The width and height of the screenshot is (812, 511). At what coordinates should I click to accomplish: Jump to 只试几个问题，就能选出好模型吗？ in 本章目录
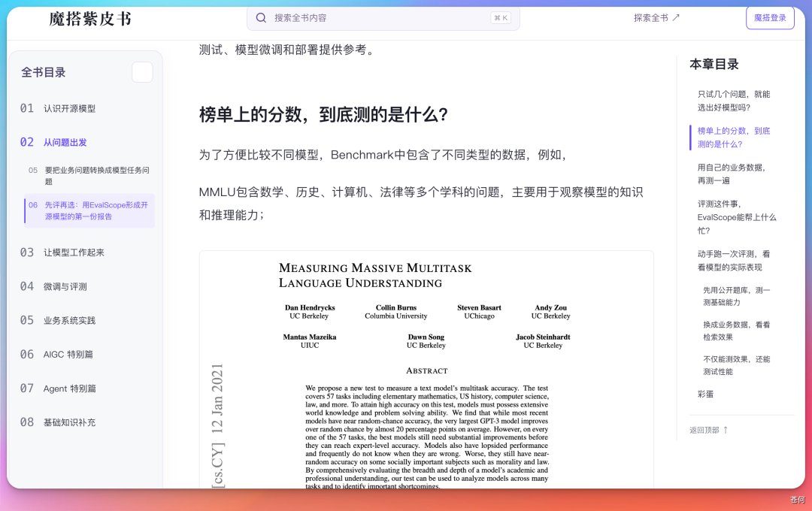coord(733,101)
